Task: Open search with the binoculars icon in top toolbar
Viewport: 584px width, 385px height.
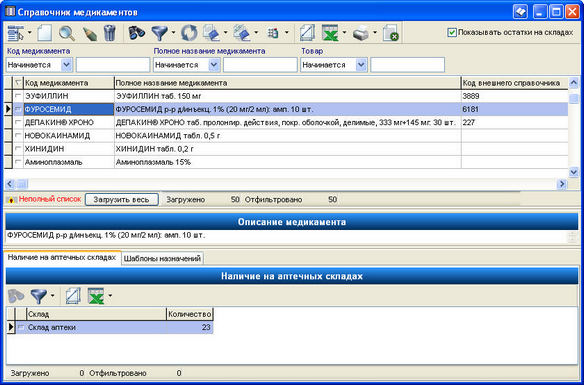Action: pos(137,33)
